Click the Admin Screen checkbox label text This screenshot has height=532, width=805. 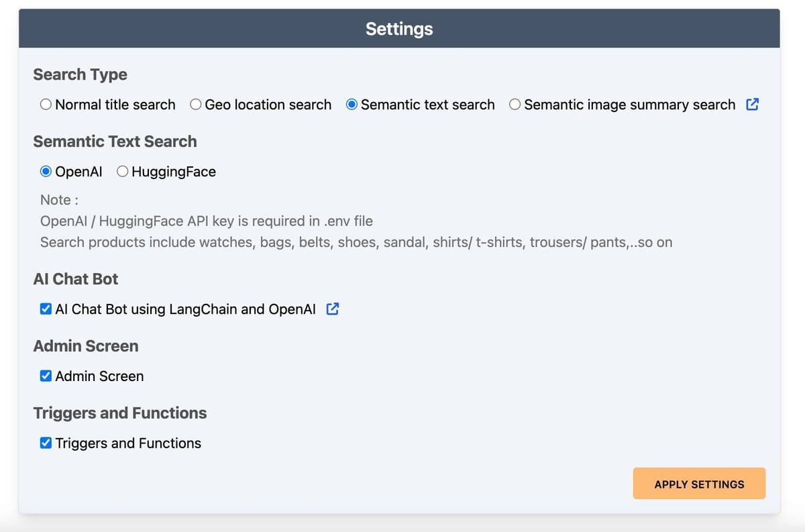tap(99, 376)
